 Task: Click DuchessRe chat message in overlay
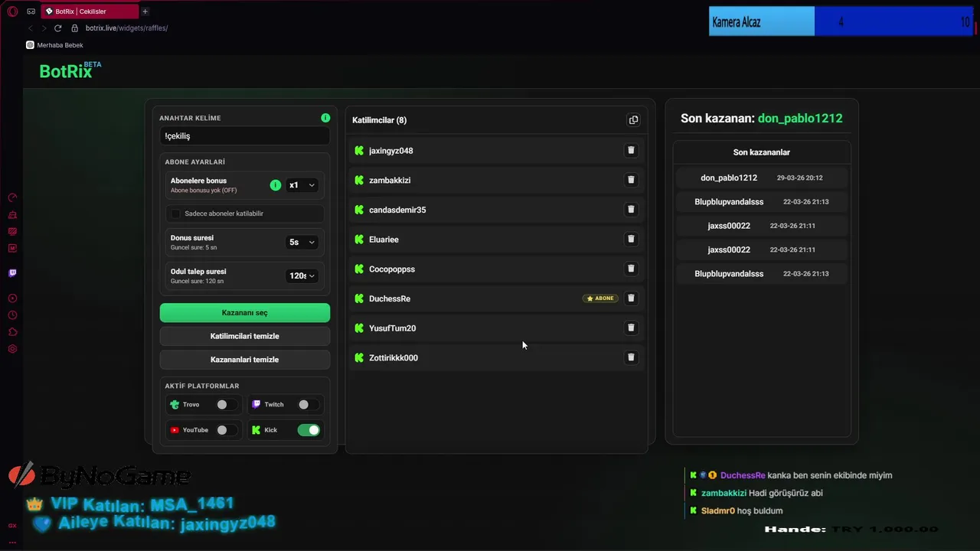(791, 475)
